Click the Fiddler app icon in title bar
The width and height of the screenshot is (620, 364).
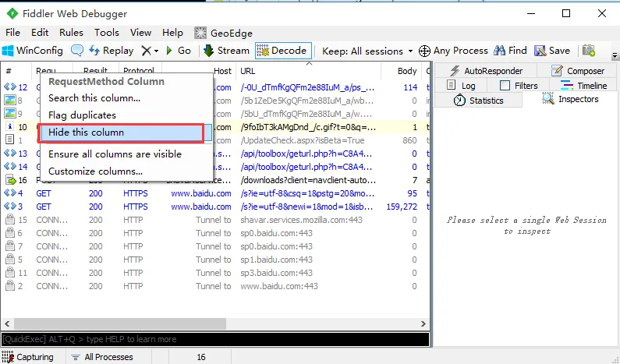coord(12,14)
